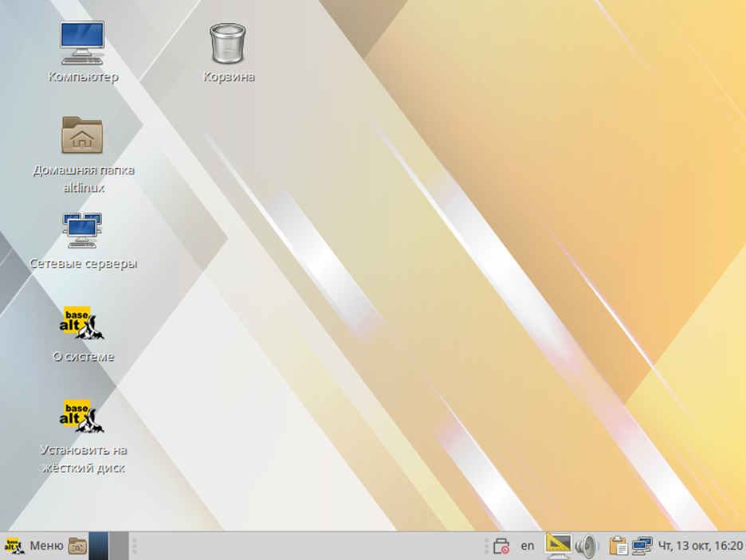Click the Корзина text label

229,77
